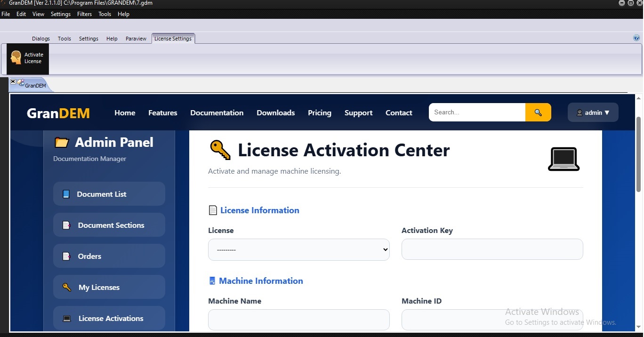Click the golden key icon in title

[x=220, y=150]
